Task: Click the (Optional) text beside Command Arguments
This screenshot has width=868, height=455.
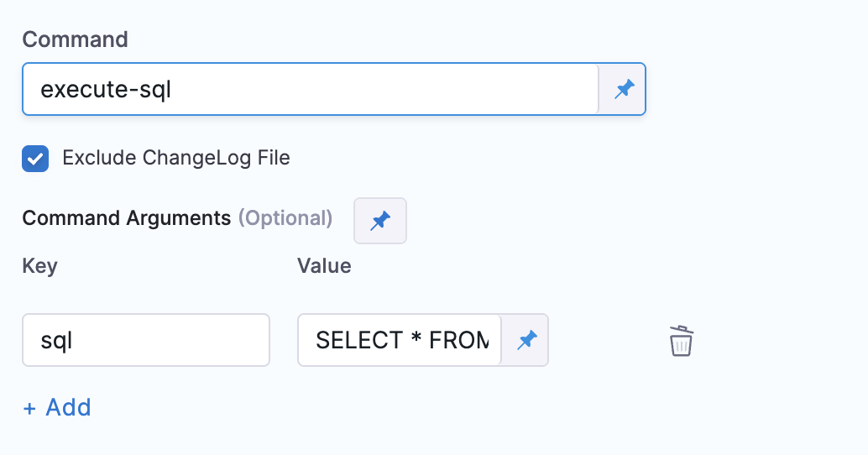Action: point(285,218)
